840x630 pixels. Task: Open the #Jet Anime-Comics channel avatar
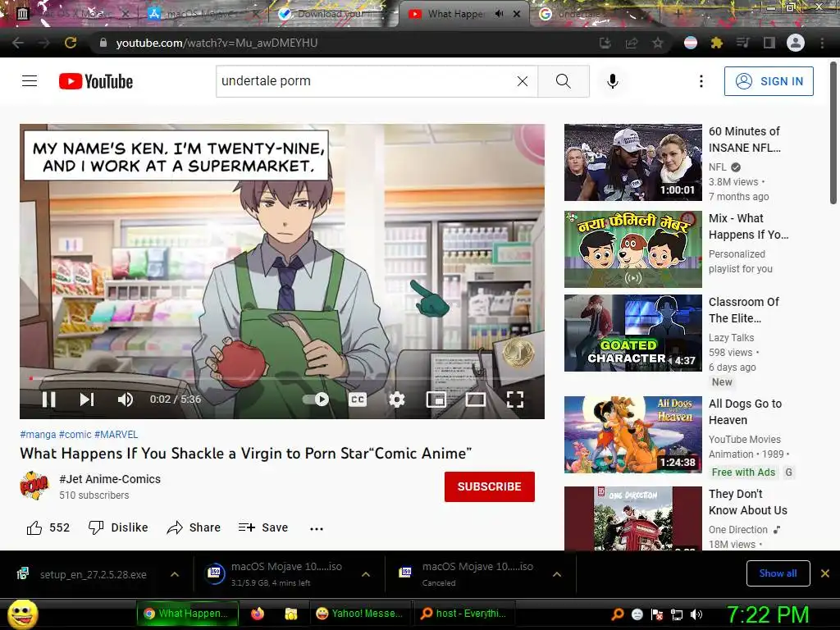[34, 486]
